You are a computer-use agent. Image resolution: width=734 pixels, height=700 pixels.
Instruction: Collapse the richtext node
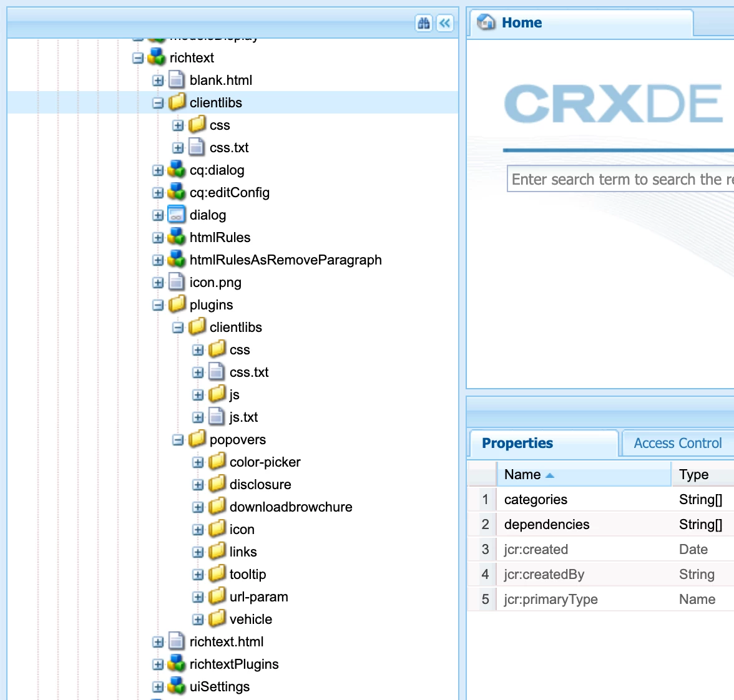[x=137, y=58]
